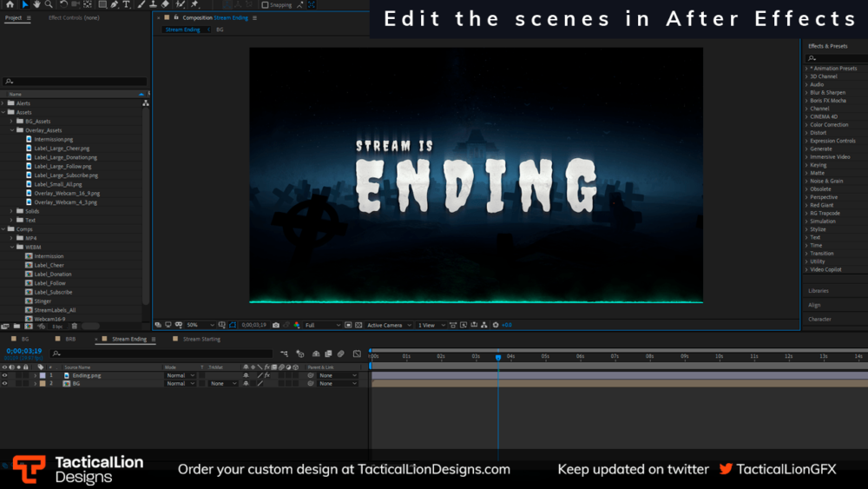The width and height of the screenshot is (868, 489).
Task: Open the 1 View layout dropdown
Action: 431,325
